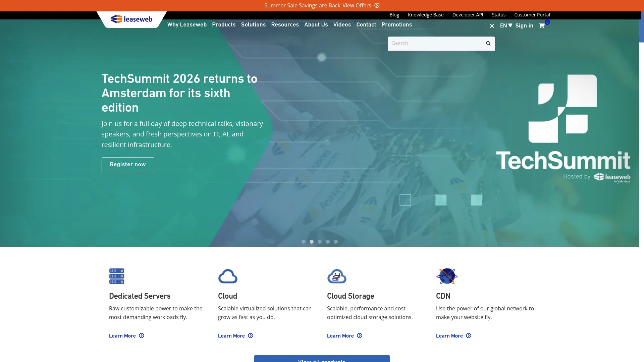Open the Videos menu item
The height and width of the screenshot is (362, 644).
[x=342, y=24]
